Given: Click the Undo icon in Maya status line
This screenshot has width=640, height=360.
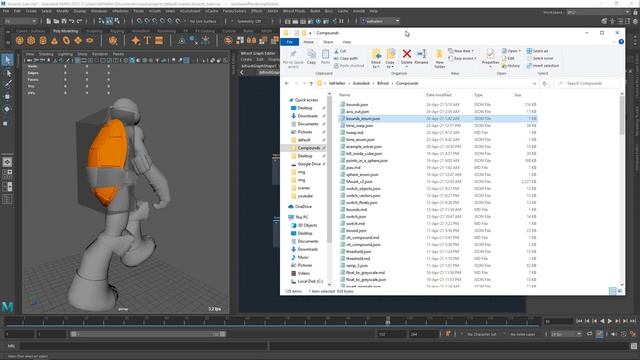Looking at the screenshot, I should click(x=71, y=21).
